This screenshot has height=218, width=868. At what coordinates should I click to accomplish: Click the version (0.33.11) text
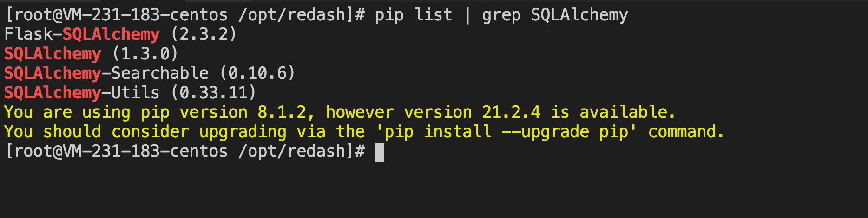pos(213,93)
